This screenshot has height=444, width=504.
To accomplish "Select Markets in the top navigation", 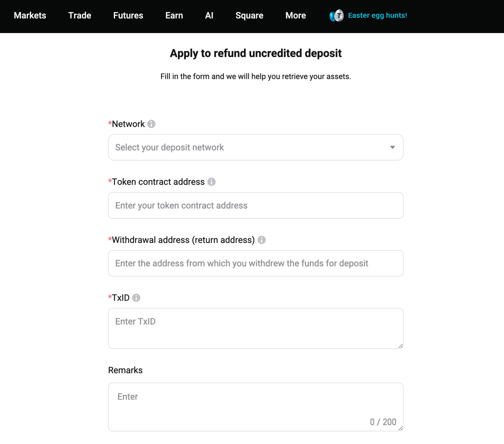I will pyautogui.click(x=30, y=15).
